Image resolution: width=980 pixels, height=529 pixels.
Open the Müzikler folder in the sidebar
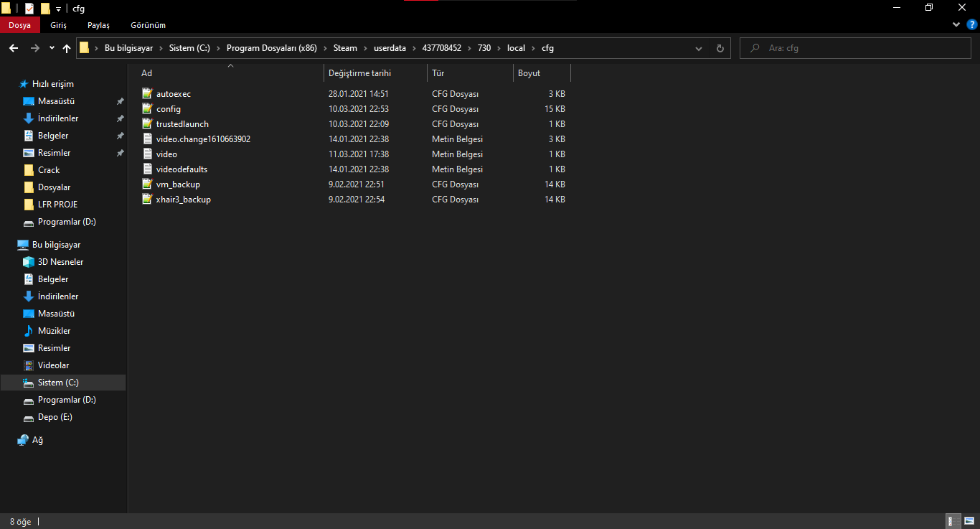click(55, 331)
